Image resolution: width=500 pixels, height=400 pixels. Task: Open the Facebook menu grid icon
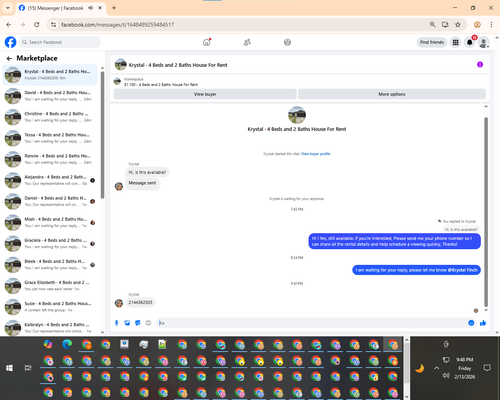click(455, 42)
